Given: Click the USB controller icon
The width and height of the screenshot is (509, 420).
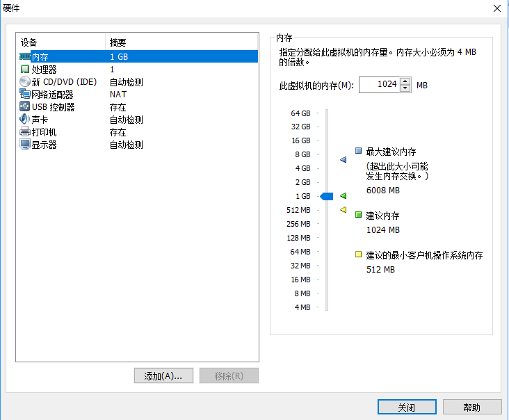Looking at the screenshot, I should tap(25, 106).
